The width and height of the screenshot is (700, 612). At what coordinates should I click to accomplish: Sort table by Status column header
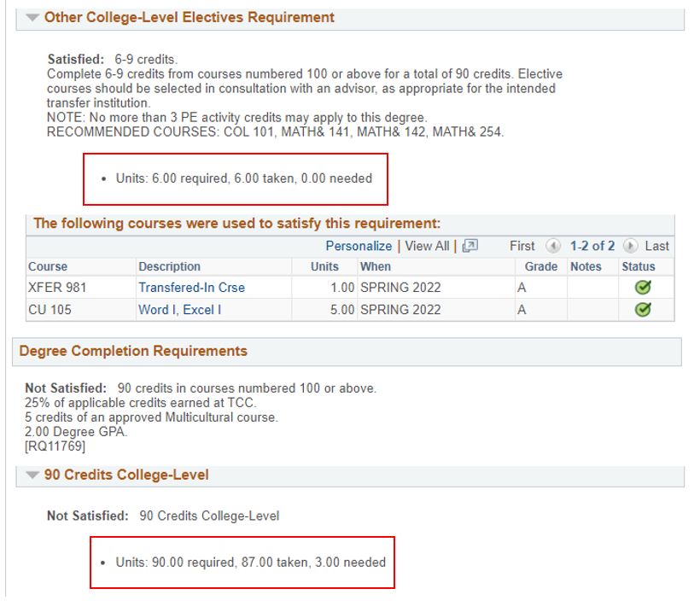[x=639, y=266]
